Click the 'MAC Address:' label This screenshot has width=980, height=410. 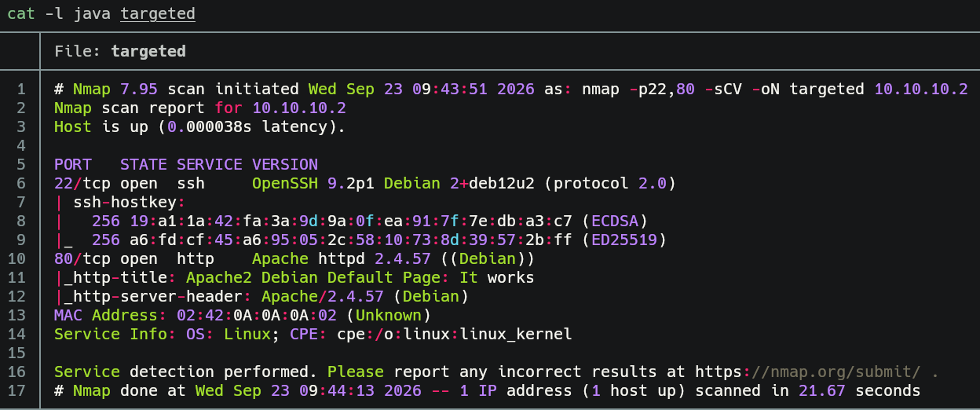(x=111, y=315)
